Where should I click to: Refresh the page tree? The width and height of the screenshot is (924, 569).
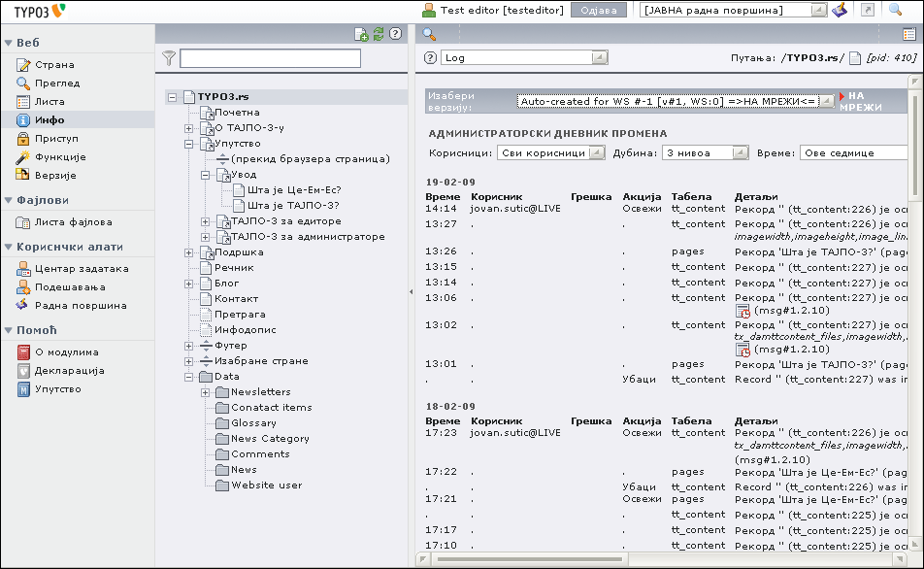coord(379,34)
